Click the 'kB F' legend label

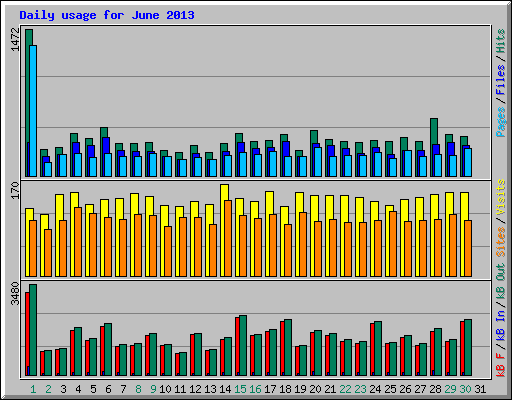501,365
